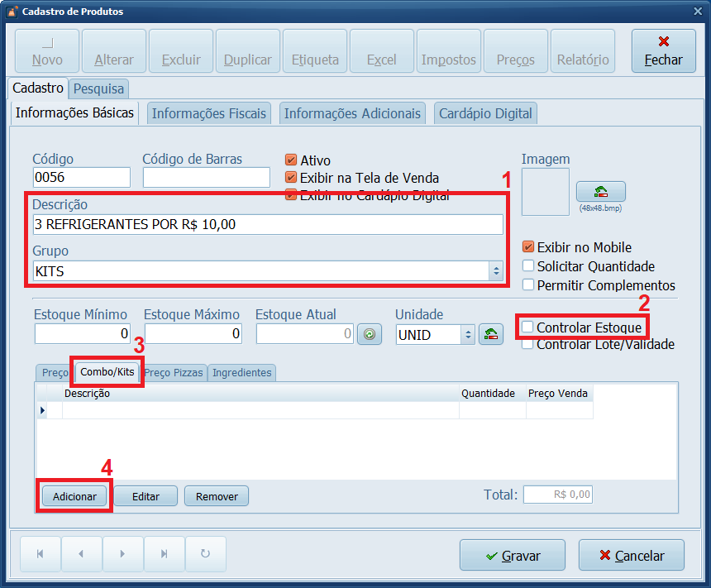The height and width of the screenshot is (588, 711).
Task: Expand the Unidade dropdown list
Action: pos(468,334)
